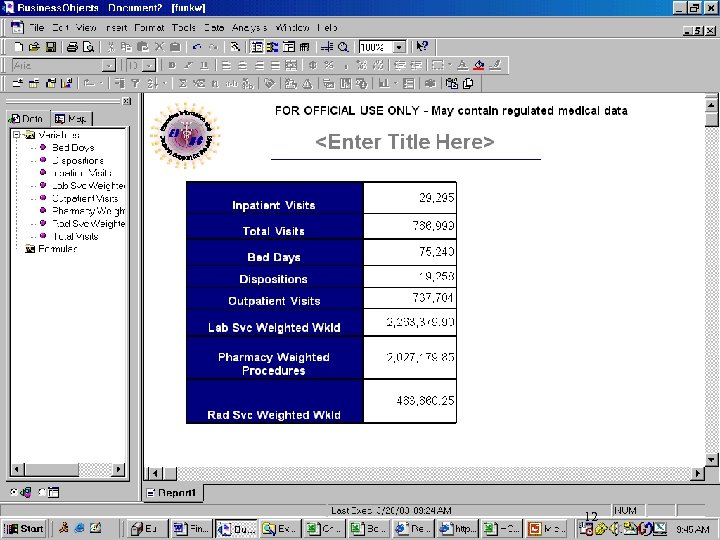Toggle Italic formatting
This screenshot has height=540, width=720.
[x=188, y=65]
